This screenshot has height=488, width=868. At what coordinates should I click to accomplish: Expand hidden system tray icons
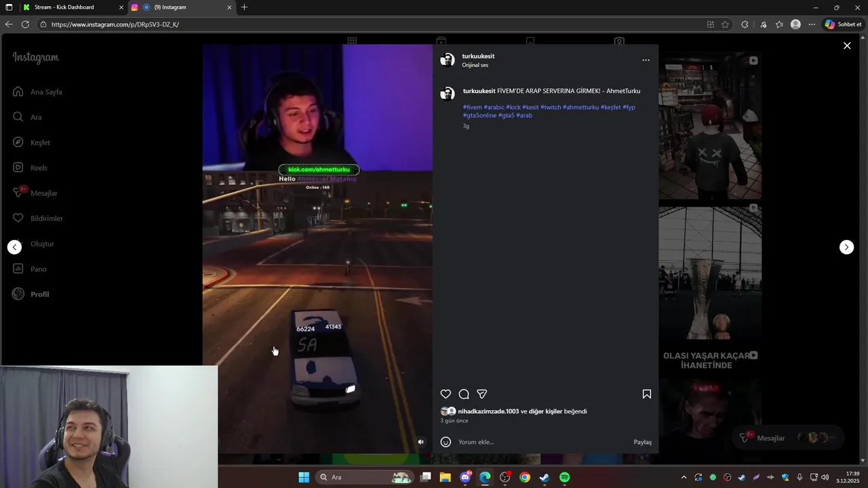(x=684, y=477)
